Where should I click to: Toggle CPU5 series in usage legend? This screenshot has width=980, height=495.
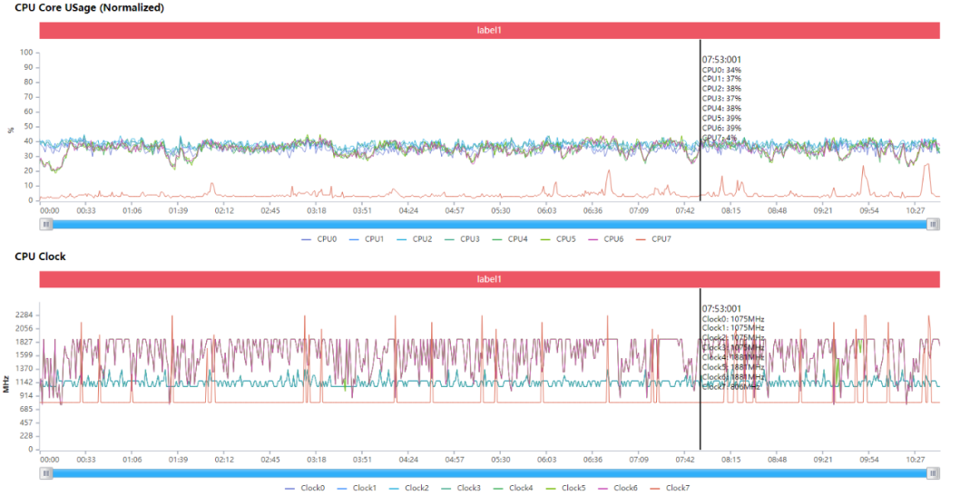click(558, 239)
